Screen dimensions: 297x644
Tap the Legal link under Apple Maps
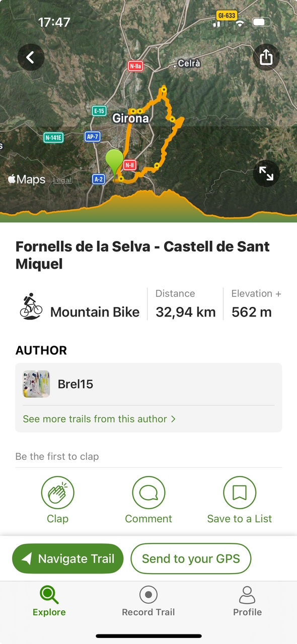62,180
